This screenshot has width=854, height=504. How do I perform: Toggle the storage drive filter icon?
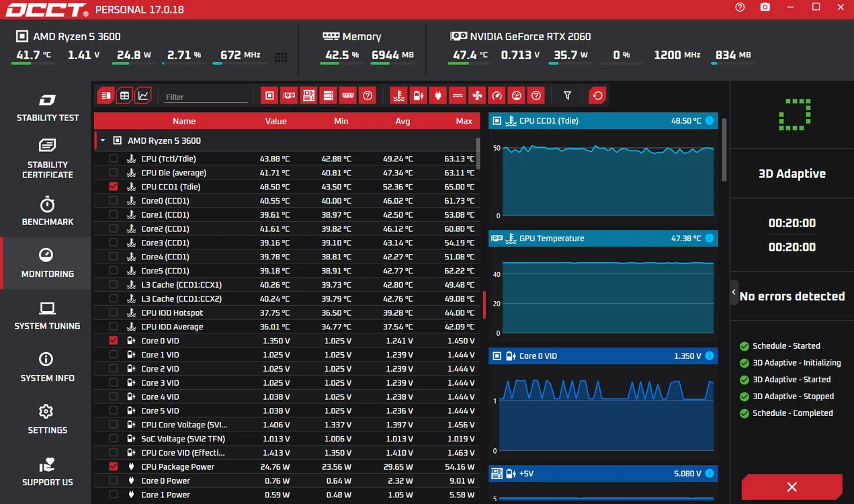[x=328, y=95]
